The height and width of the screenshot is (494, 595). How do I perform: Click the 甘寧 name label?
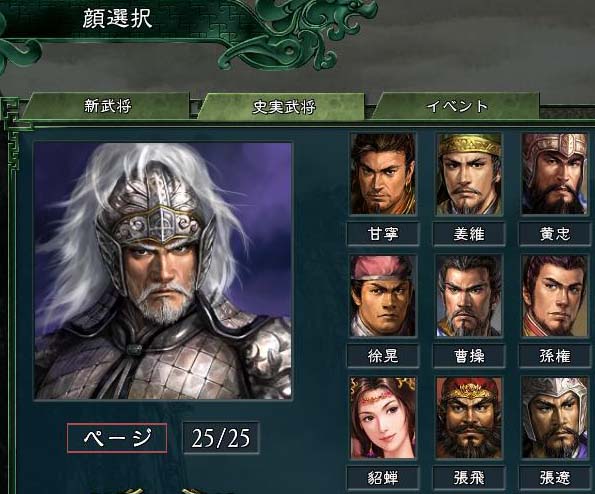tap(383, 233)
